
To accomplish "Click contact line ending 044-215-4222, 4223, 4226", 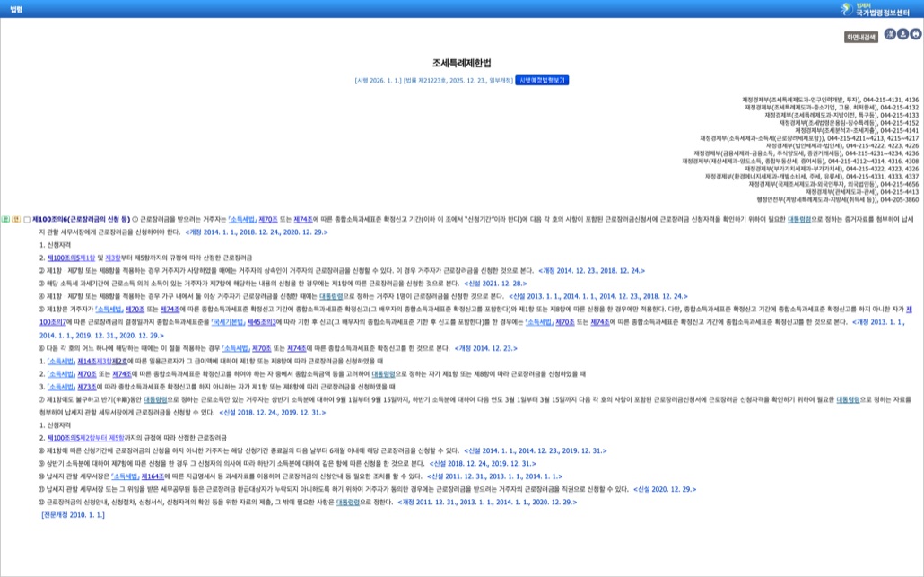I will click(x=842, y=145).
